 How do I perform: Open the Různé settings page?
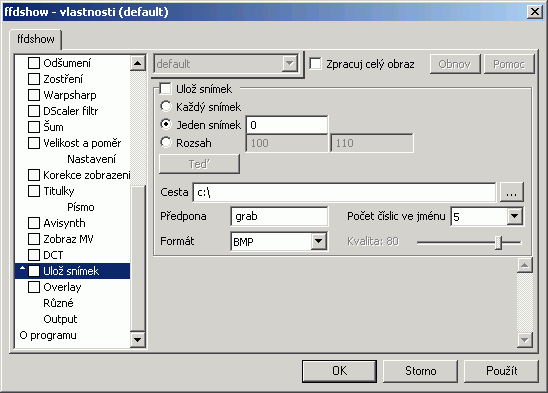click(x=58, y=303)
